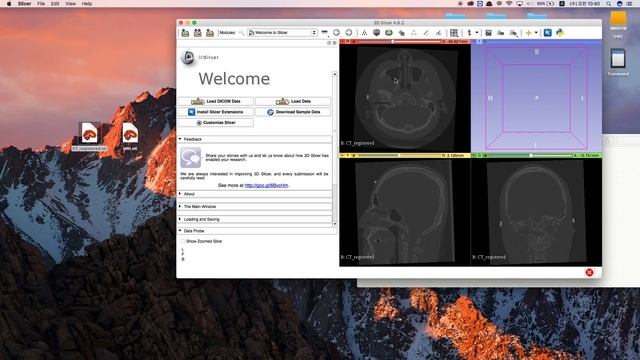Screen dimensions: 640x360
Task: Expand the About section
Action: coord(255,194)
